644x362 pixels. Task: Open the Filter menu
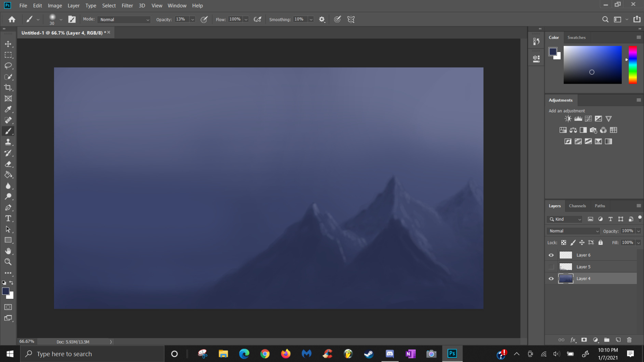coord(127,5)
